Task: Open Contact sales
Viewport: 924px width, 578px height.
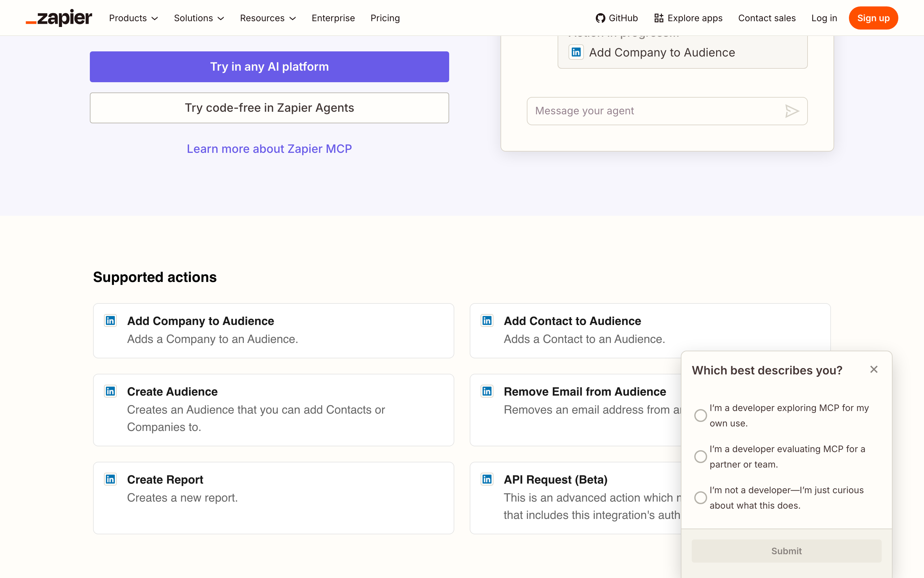Action: tap(767, 18)
